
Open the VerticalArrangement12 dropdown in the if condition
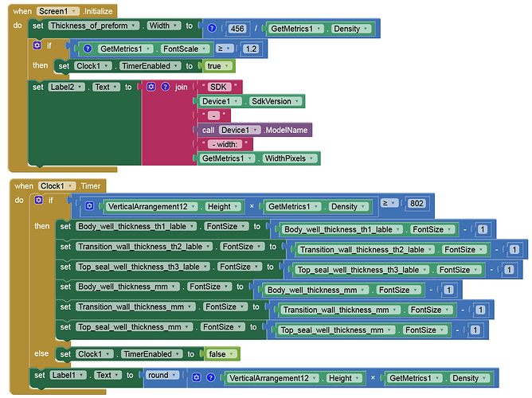(x=151, y=207)
